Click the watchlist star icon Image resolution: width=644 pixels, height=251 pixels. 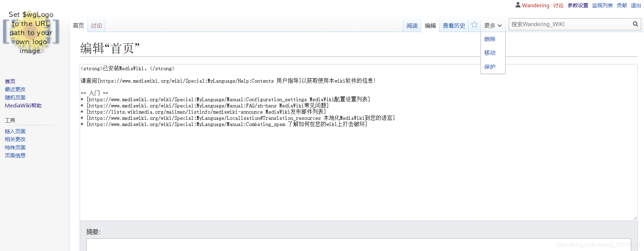(x=474, y=25)
